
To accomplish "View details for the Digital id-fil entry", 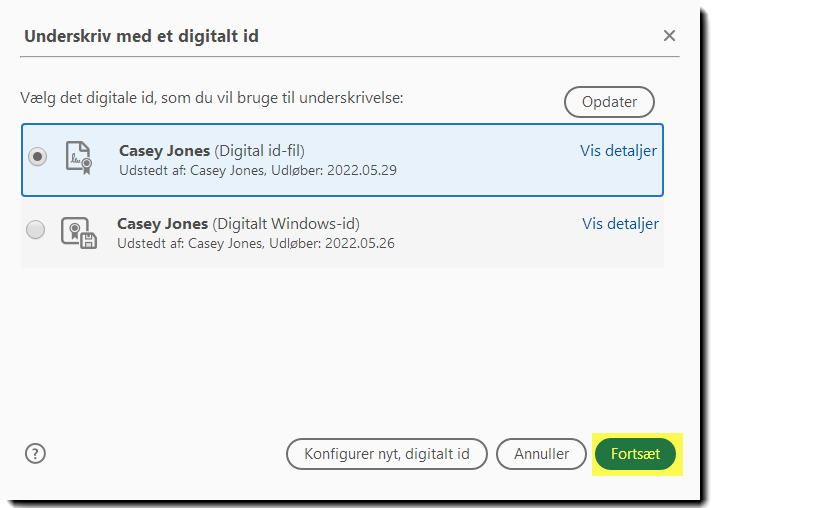I will [618, 151].
